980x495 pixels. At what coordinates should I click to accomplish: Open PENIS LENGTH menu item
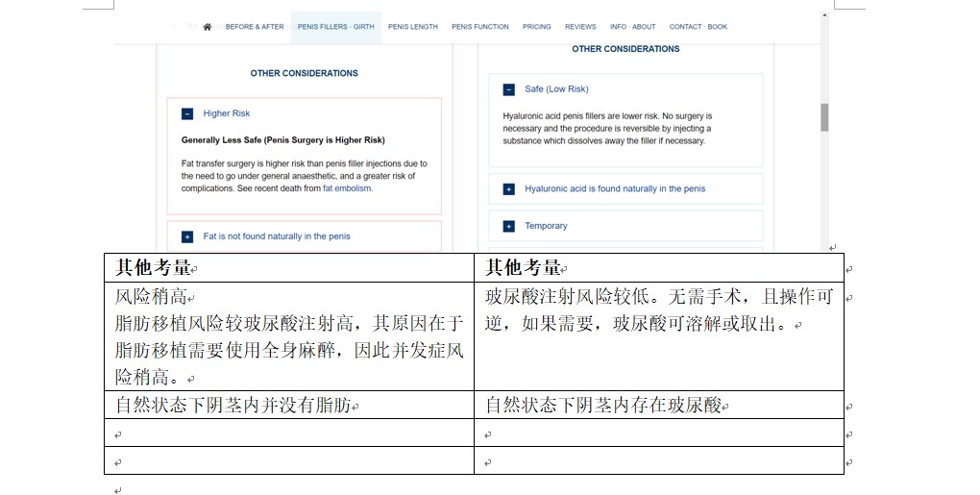tap(412, 27)
